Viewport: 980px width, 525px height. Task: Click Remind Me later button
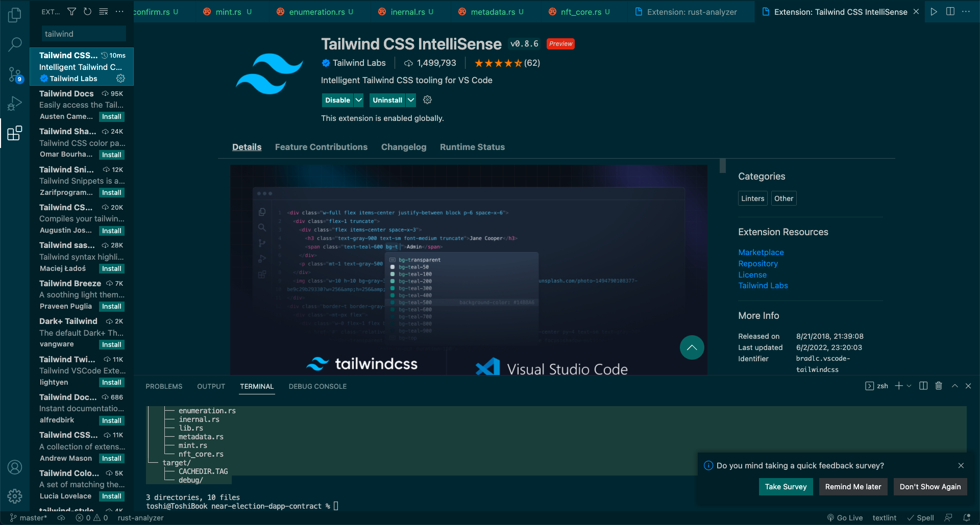coord(853,487)
